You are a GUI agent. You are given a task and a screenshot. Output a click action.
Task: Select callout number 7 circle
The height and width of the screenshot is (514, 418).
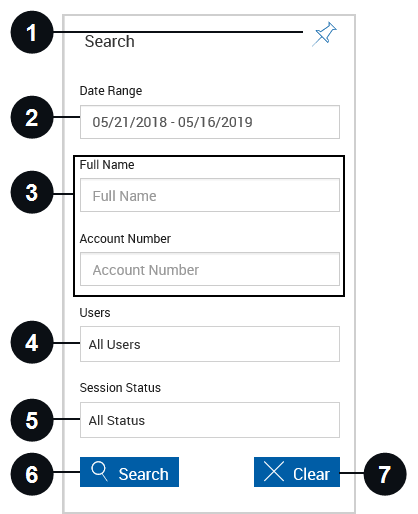click(385, 474)
